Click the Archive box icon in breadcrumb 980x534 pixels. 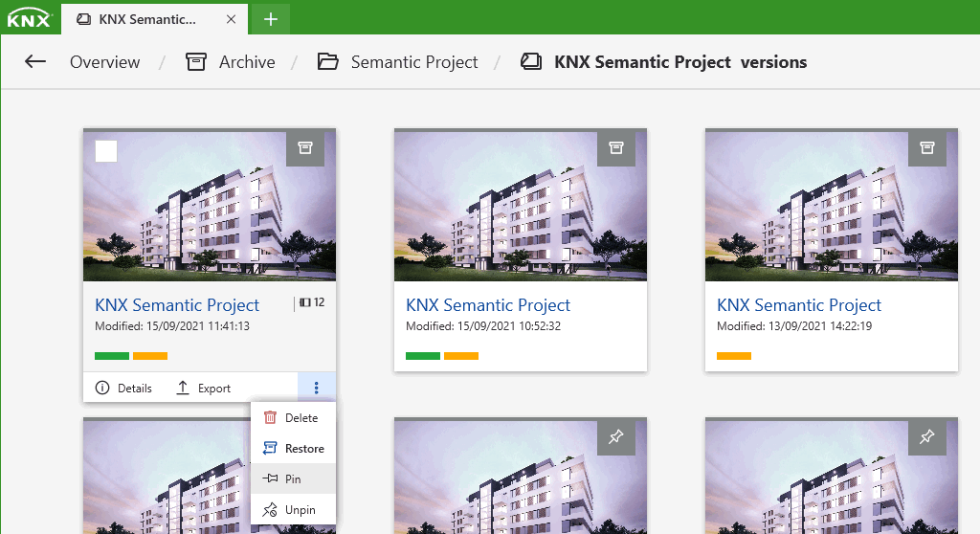tap(195, 61)
